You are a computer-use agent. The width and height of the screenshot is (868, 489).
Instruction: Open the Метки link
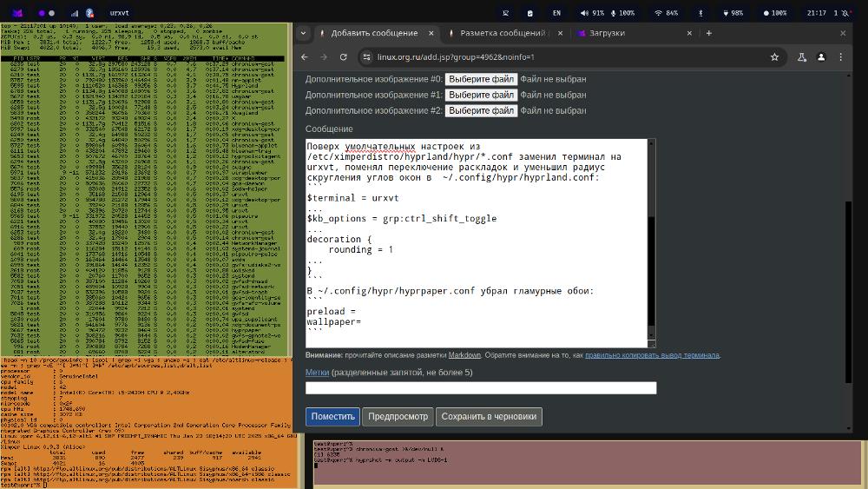pos(317,372)
